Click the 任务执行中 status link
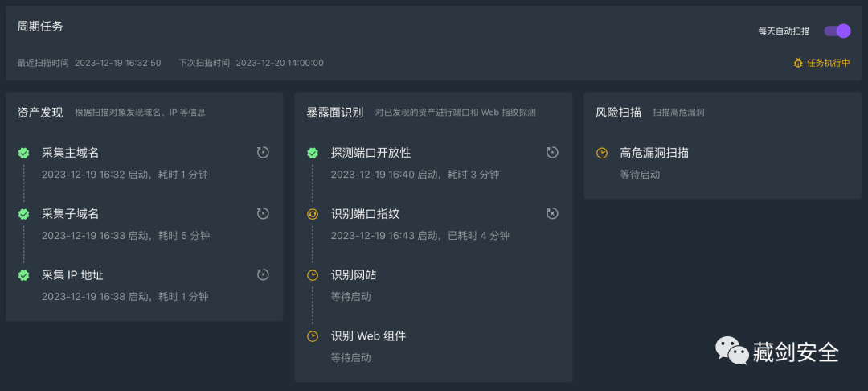868x391 pixels. coord(828,63)
